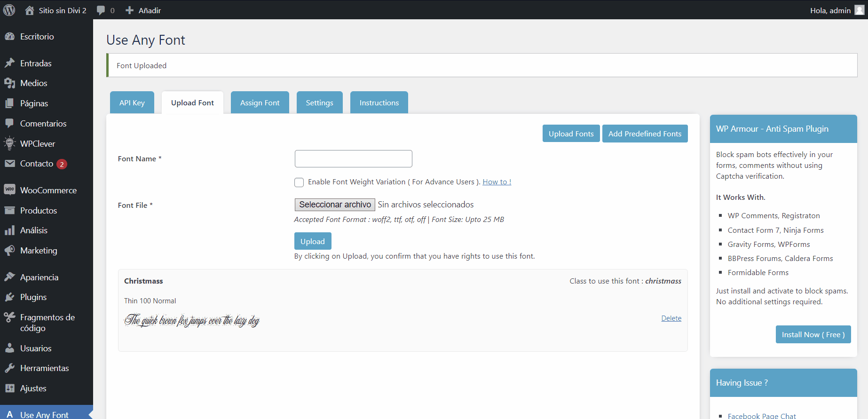Click the WordPress logo icon
Screen dimensions: 868x419
(x=9, y=10)
